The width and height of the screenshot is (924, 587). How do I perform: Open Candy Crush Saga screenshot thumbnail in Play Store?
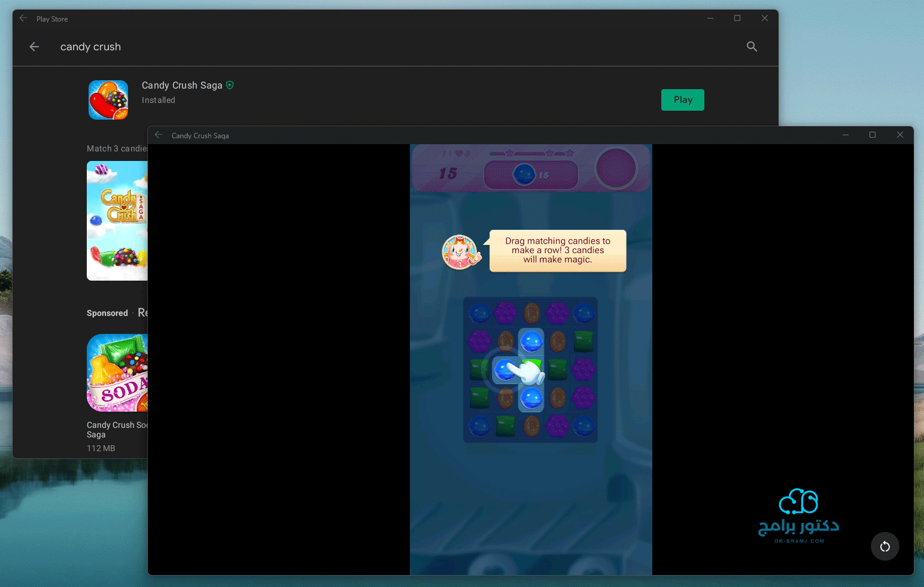[x=117, y=221]
